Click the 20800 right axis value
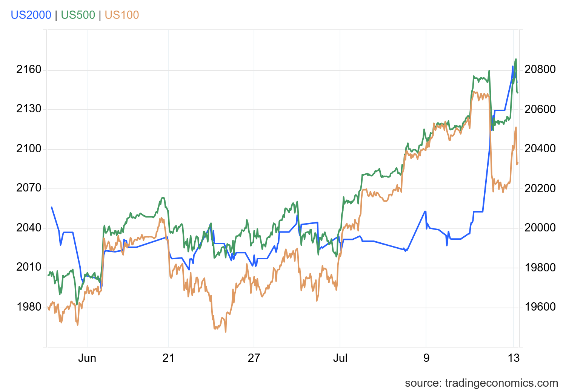 540,70
